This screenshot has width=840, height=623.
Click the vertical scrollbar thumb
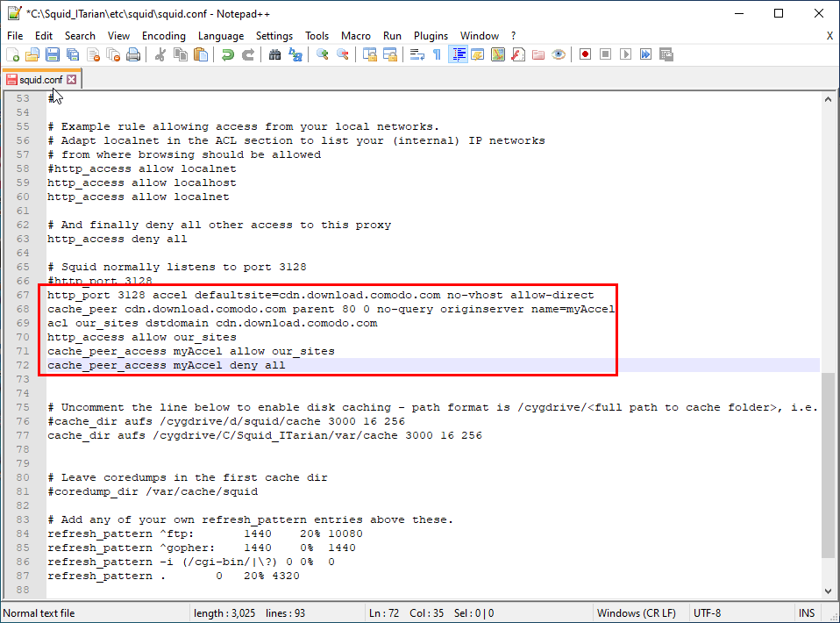coord(829,465)
